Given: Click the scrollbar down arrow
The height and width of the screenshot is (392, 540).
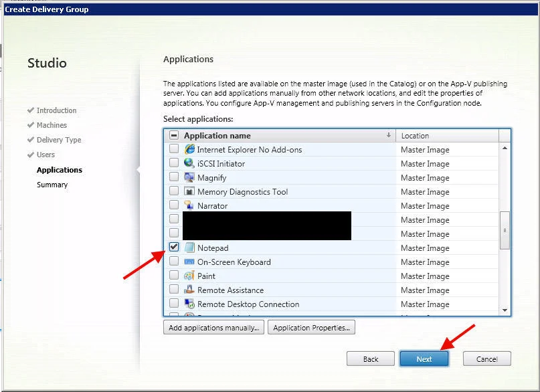Looking at the screenshot, I should 505,310.
